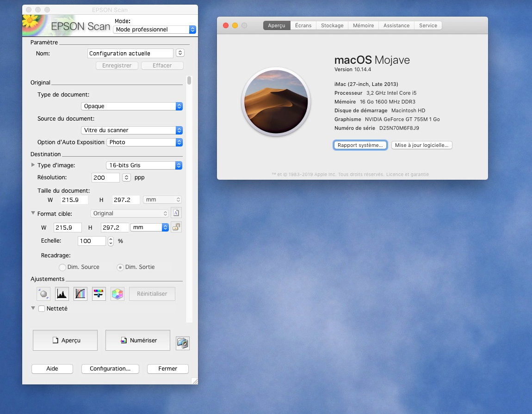Select the Dim. Sortie radio button

(x=120, y=268)
